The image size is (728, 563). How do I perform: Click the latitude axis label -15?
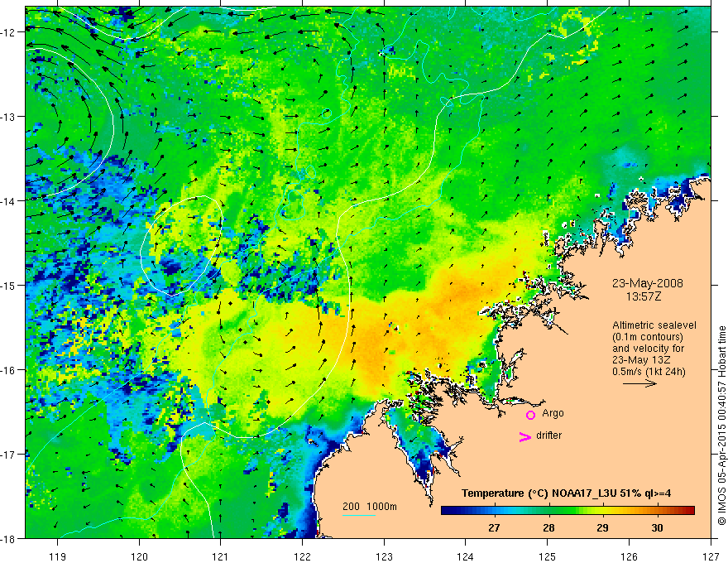coord(8,286)
